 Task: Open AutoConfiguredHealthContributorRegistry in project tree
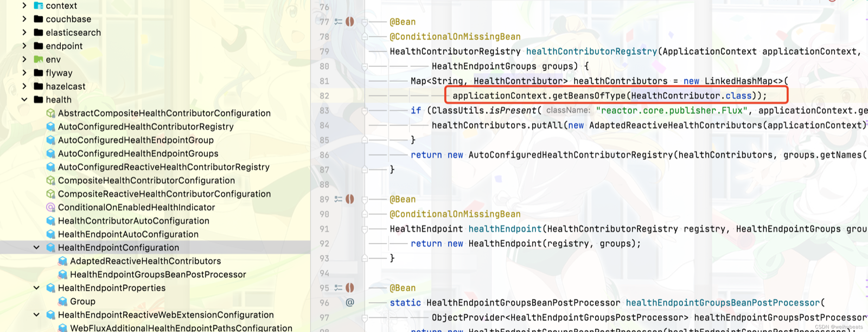tap(146, 126)
